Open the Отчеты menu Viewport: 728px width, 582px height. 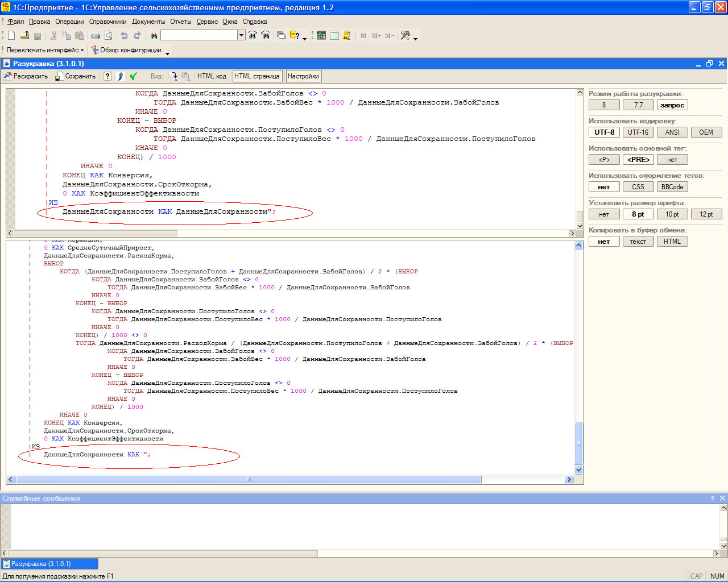[x=181, y=22]
